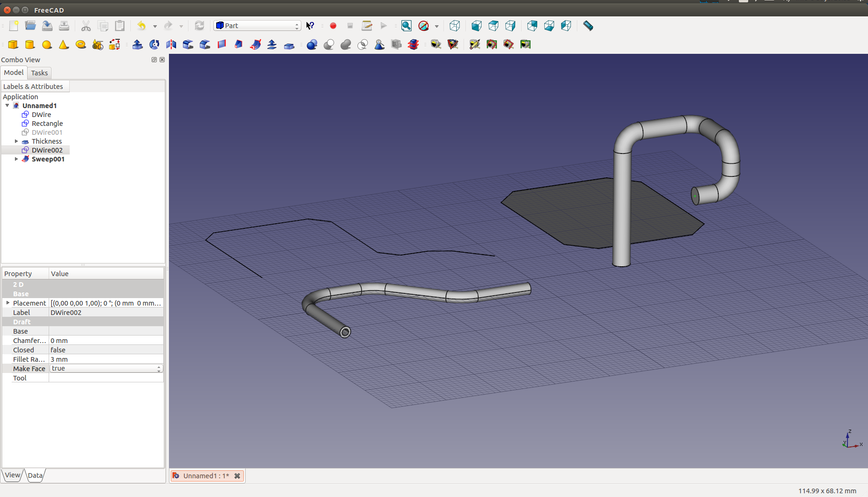Switch to the View properties tab
The height and width of the screenshot is (497, 868).
click(x=13, y=475)
